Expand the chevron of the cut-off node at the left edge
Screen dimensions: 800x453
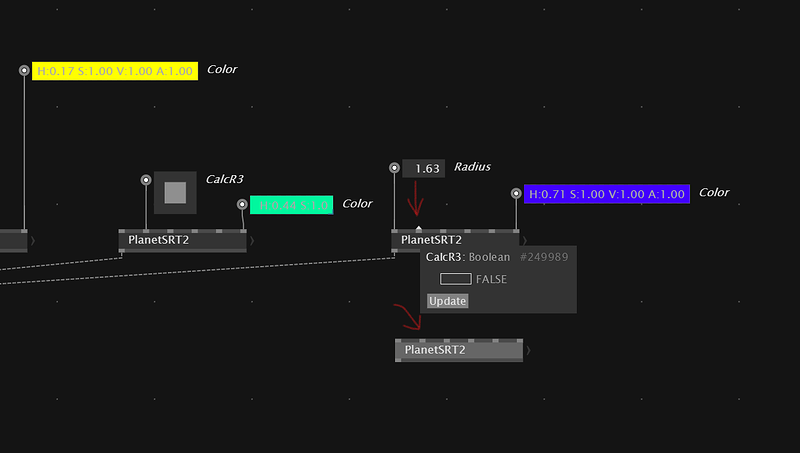pos(33,241)
